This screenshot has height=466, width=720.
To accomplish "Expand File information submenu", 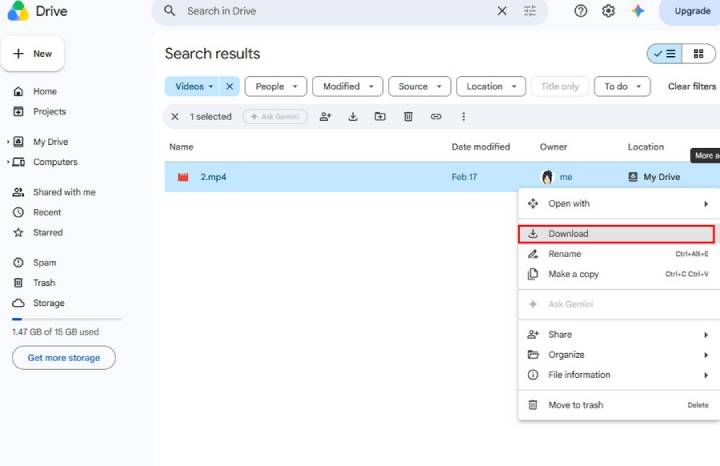I will (x=619, y=375).
